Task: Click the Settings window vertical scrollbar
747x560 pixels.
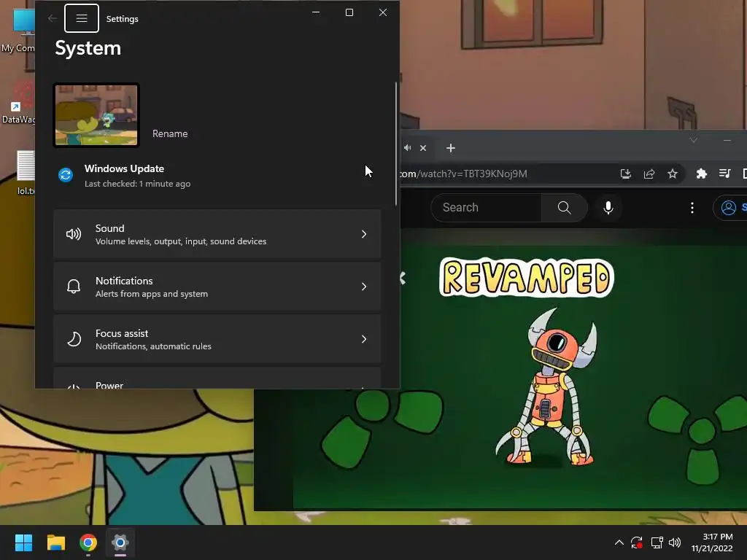Action: click(x=396, y=144)
